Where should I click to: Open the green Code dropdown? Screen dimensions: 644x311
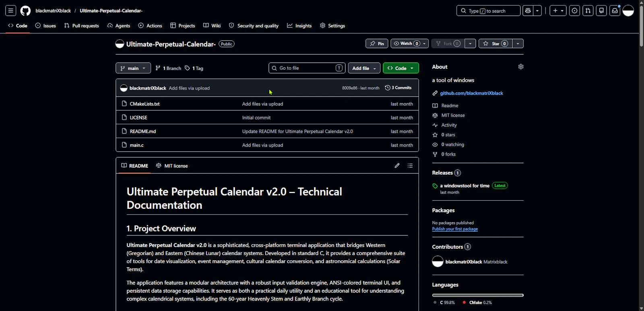pyautogui.click(x=401, y=68)
